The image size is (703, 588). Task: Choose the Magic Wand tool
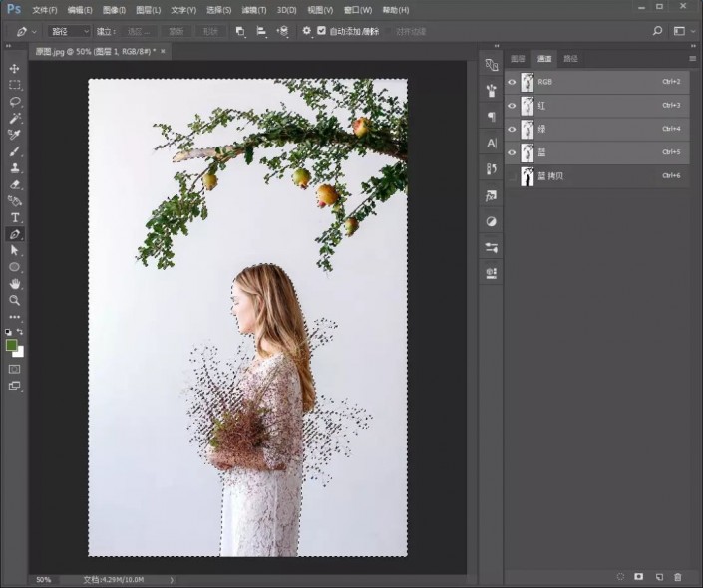tap(15, 118)
